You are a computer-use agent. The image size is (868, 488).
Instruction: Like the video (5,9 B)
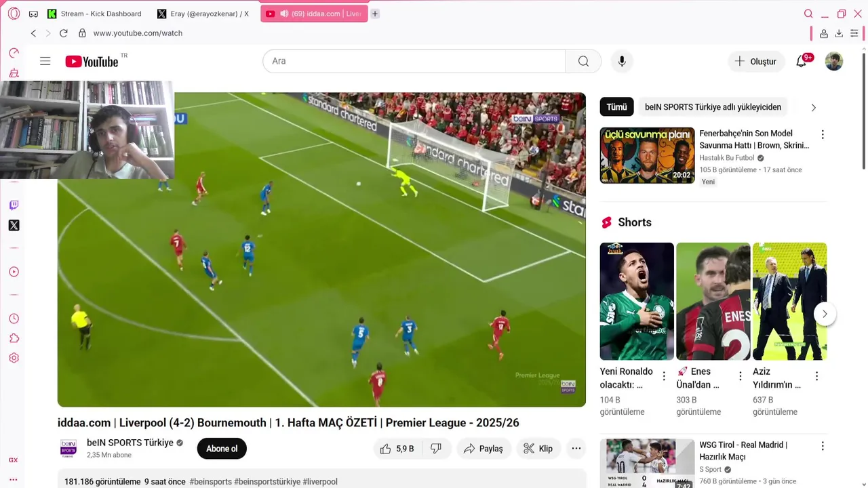pos(397,449)
